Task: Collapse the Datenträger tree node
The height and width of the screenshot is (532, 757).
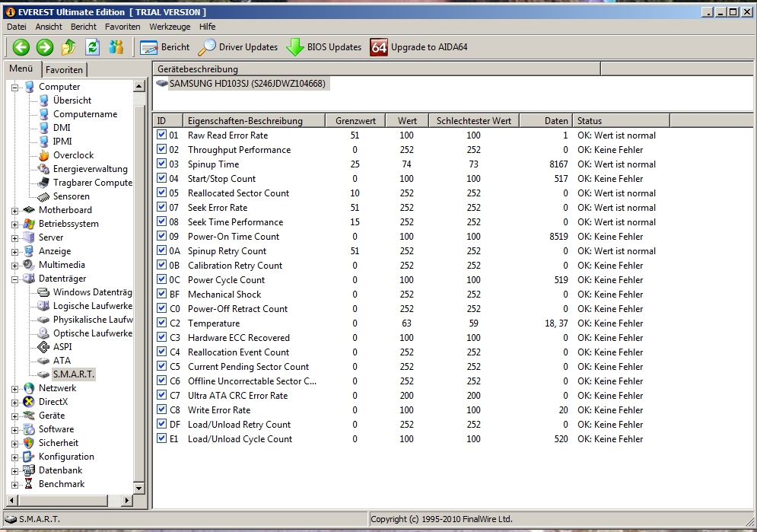Action: click(15, 279)
